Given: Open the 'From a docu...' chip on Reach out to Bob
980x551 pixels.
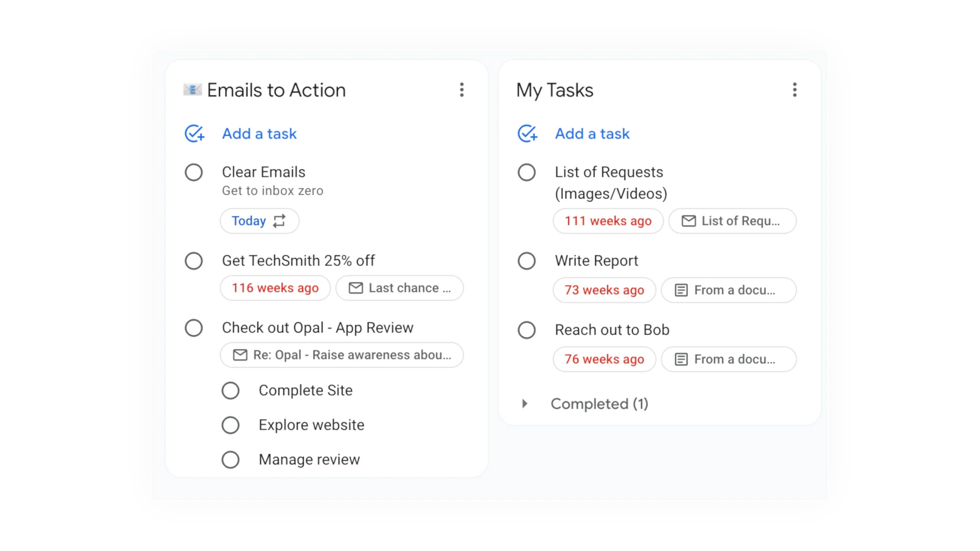Looking at the screenshot, I should 728,359.
